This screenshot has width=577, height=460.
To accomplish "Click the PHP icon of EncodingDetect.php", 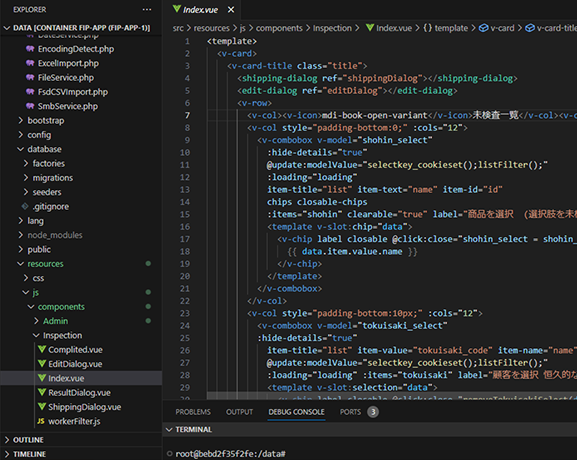I will point(30,49).
